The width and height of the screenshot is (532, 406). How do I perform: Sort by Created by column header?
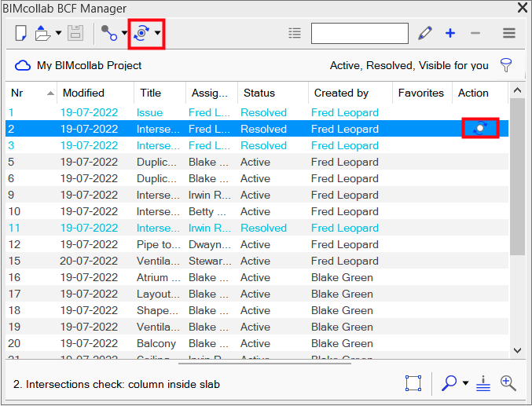point(350,93)
